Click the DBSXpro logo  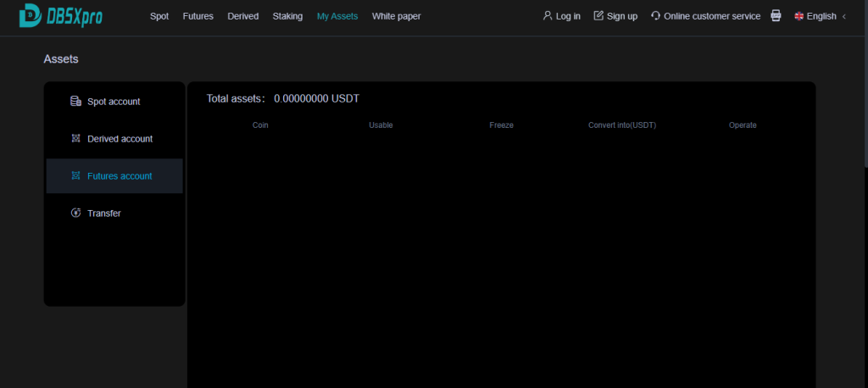pos(61,16)
